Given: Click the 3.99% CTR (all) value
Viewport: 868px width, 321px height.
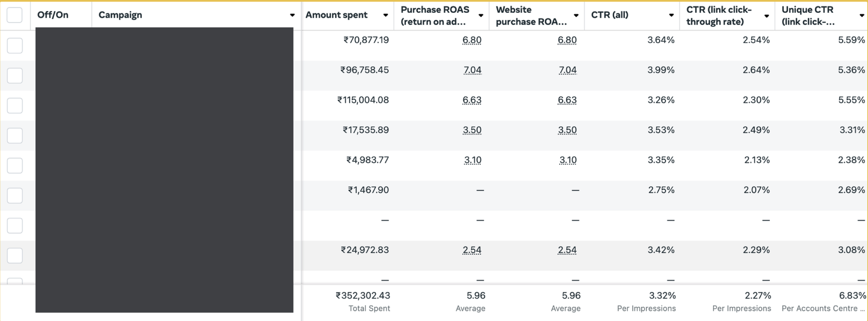Looking at the screenshot, I should click(661, 70).
